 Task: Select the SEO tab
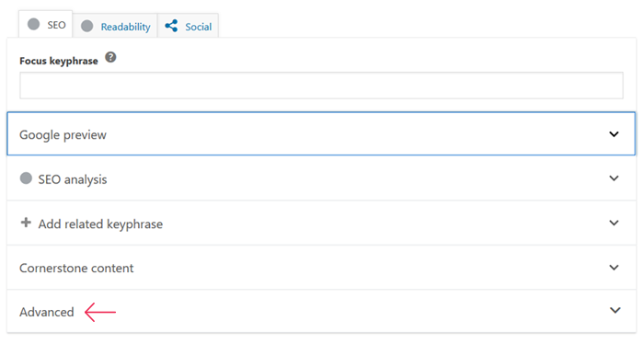click(46, 24)
